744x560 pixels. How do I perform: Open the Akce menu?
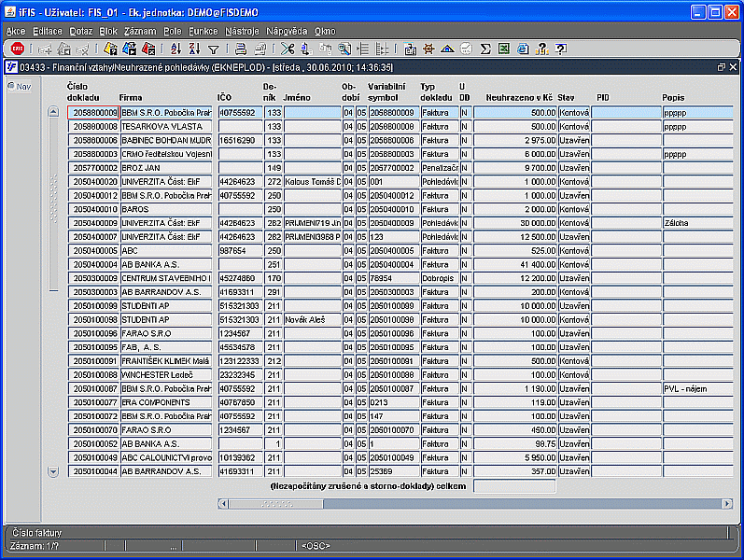tap(16, 31)
